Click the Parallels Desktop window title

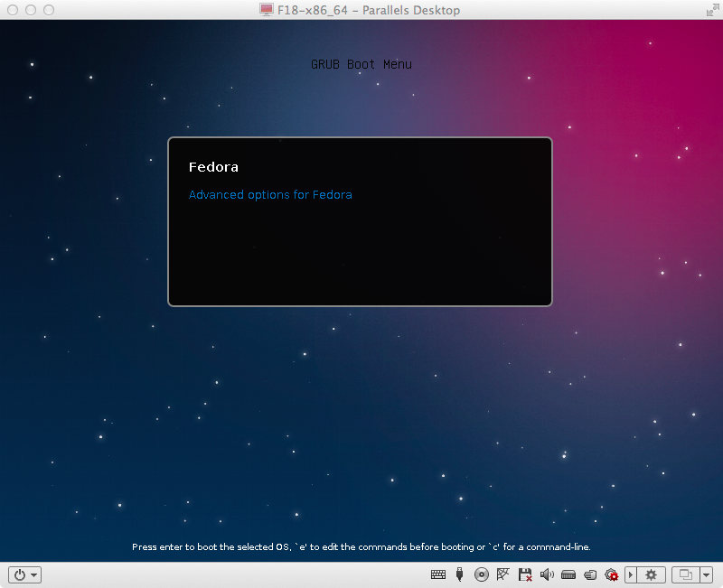[369, 10]
